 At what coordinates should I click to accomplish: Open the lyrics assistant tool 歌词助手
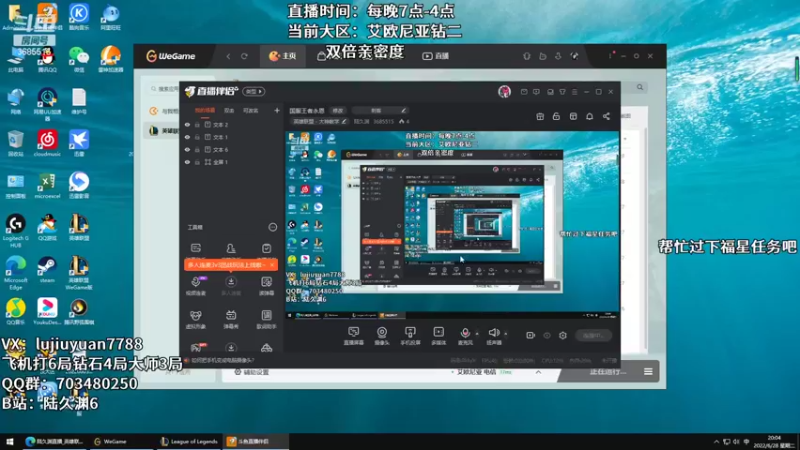pyautogui.click(x=266, y=319)
